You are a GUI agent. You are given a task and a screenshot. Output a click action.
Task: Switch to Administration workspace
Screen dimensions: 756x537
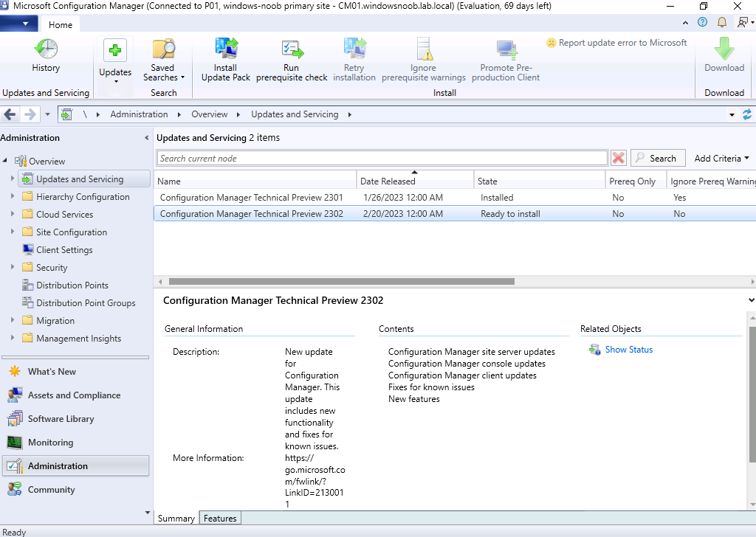(x=76, y=465)
